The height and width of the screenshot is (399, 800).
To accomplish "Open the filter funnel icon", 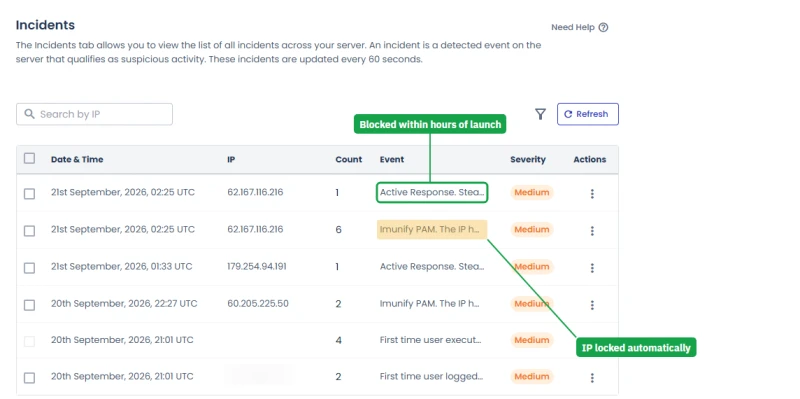I will (x=540, y=114).
